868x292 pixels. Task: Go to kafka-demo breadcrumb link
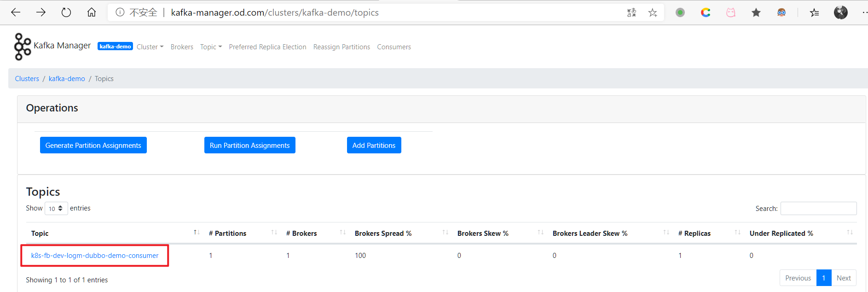point(67,79)
